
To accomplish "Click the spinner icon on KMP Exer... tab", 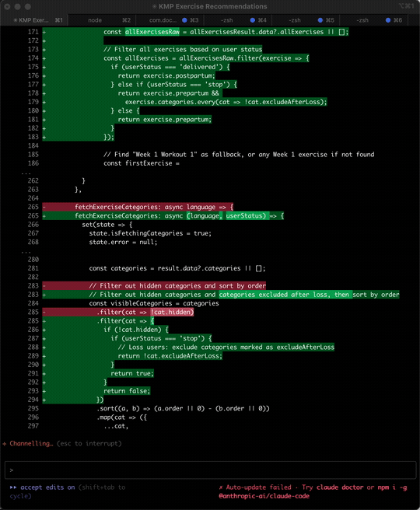I will [x=15, y=20].
